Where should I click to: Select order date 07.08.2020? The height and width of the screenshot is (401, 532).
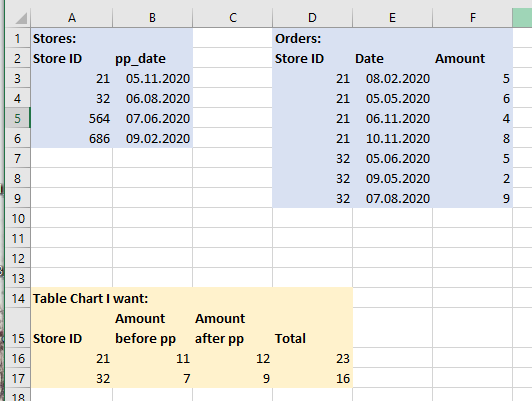(x=393, y=198)
